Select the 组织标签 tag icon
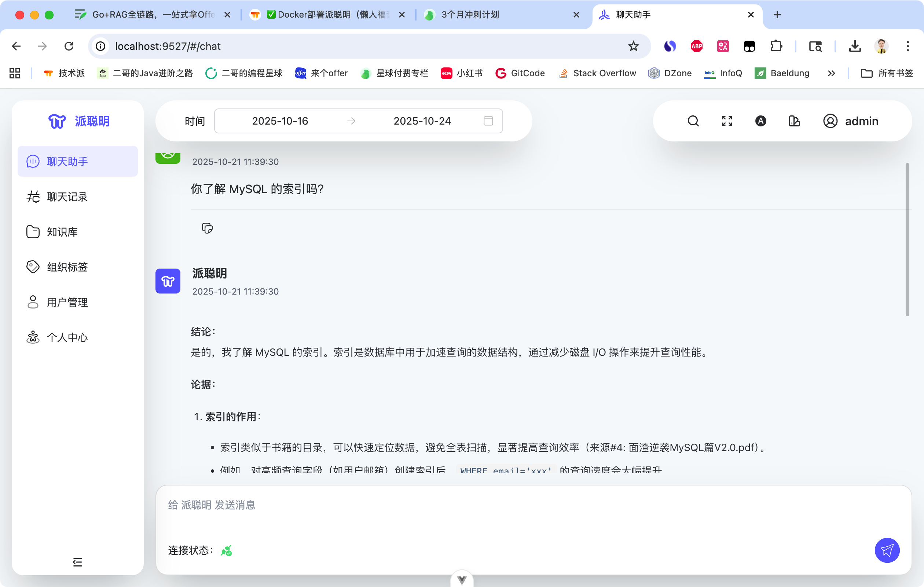924x587 pixels. (33, 267)
